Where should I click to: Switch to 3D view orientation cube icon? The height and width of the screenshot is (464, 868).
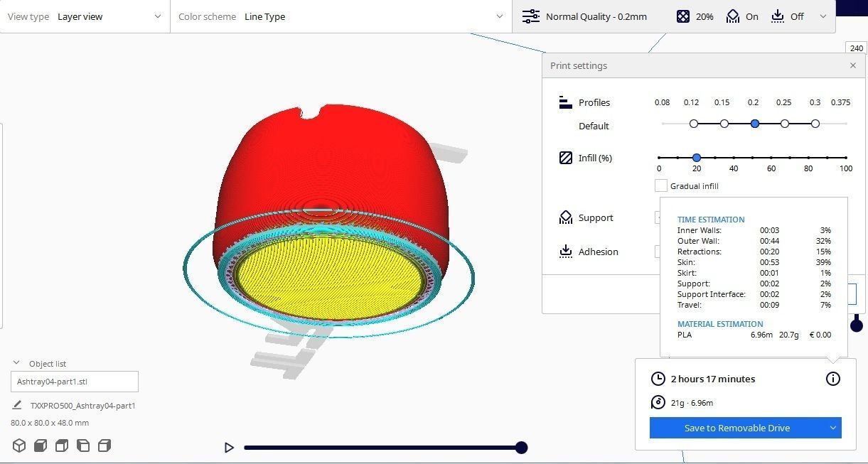19,446
